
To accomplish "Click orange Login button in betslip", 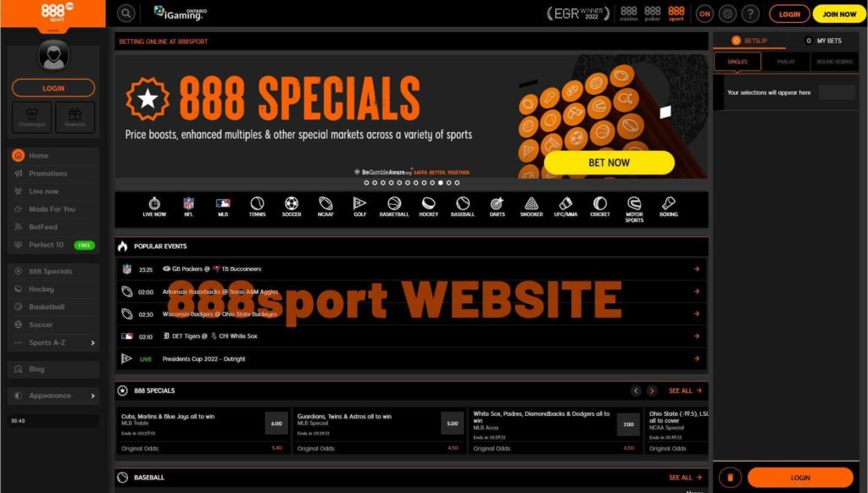I will point(800,478).
